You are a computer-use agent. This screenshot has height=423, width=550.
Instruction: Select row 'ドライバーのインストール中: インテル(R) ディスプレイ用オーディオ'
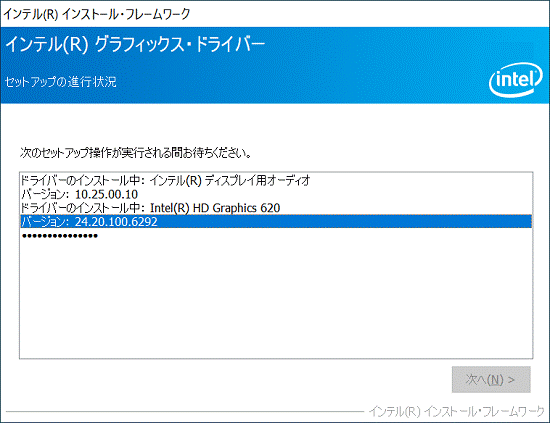point(276,180)
